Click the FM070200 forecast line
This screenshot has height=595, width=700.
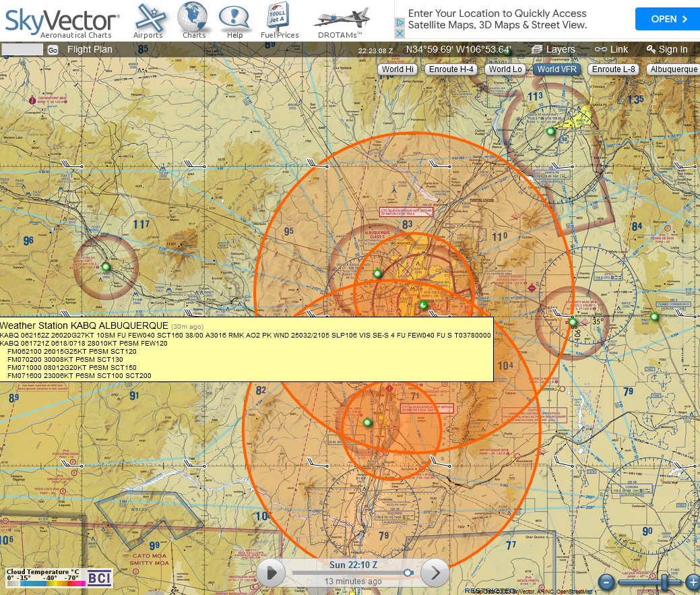(65, 359)
